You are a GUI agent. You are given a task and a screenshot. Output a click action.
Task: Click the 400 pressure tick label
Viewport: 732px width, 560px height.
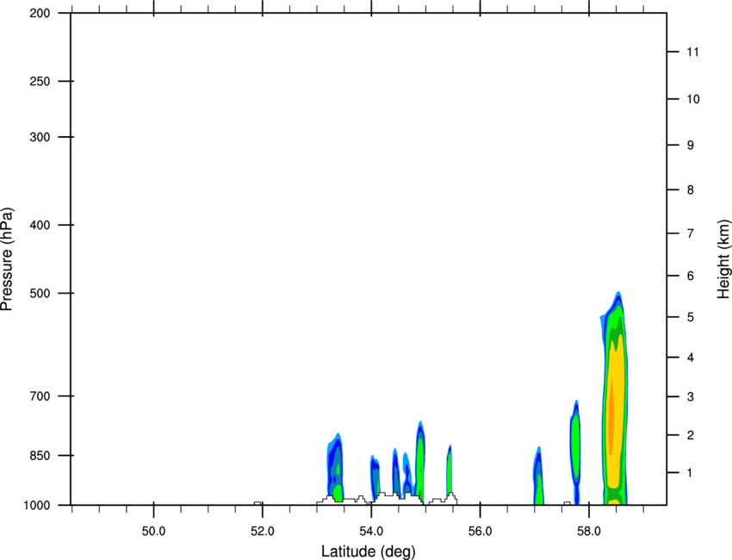tap(40, 225)
